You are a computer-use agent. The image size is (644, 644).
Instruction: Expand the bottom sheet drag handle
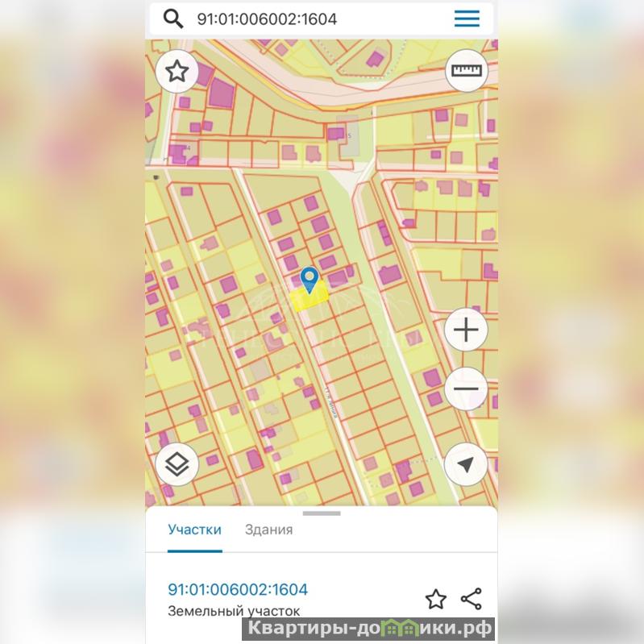click(322, 513)
